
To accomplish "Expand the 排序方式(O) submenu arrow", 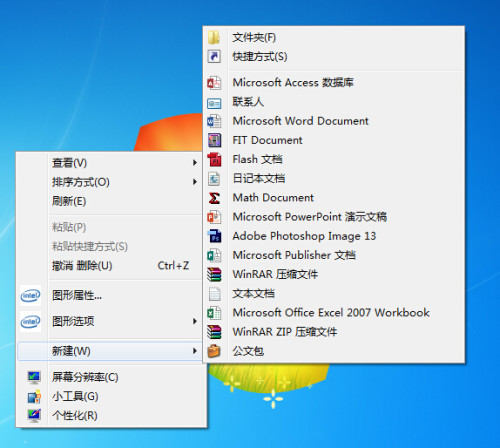I will click(x=195, y=182).
